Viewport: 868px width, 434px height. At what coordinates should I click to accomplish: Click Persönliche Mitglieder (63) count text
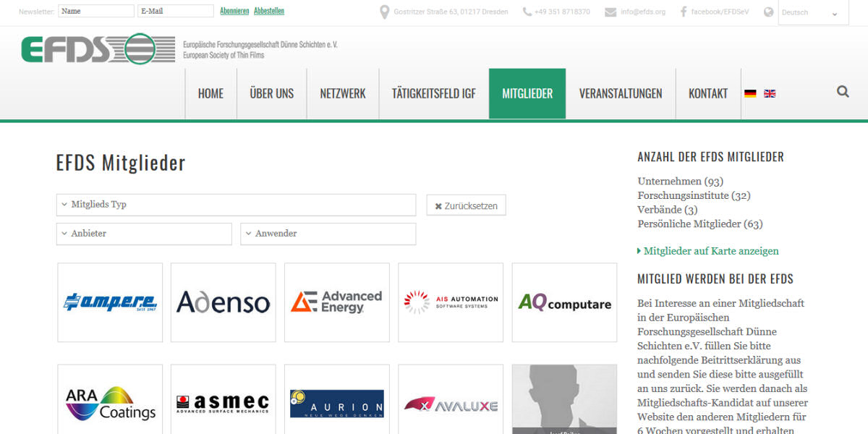[699, 224]
